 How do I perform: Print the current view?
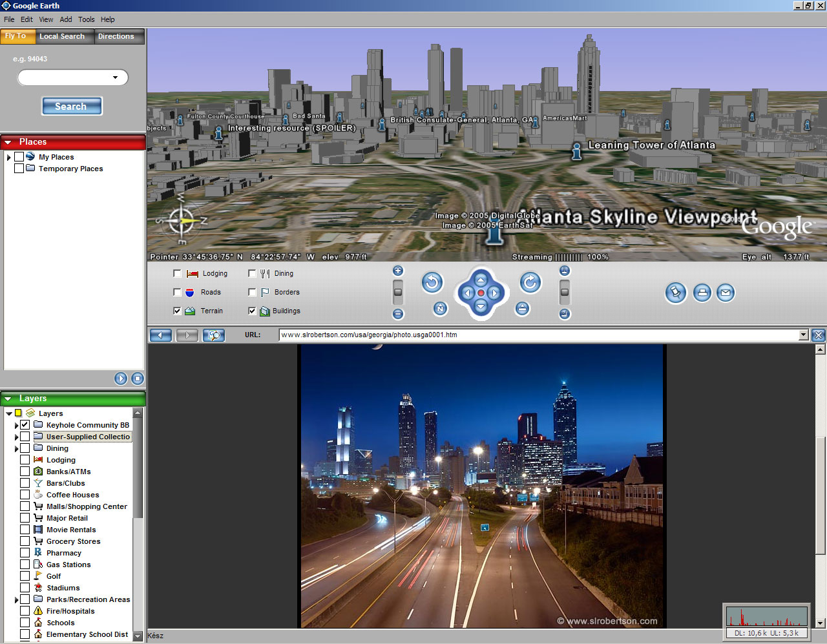(x=702, y=293)
